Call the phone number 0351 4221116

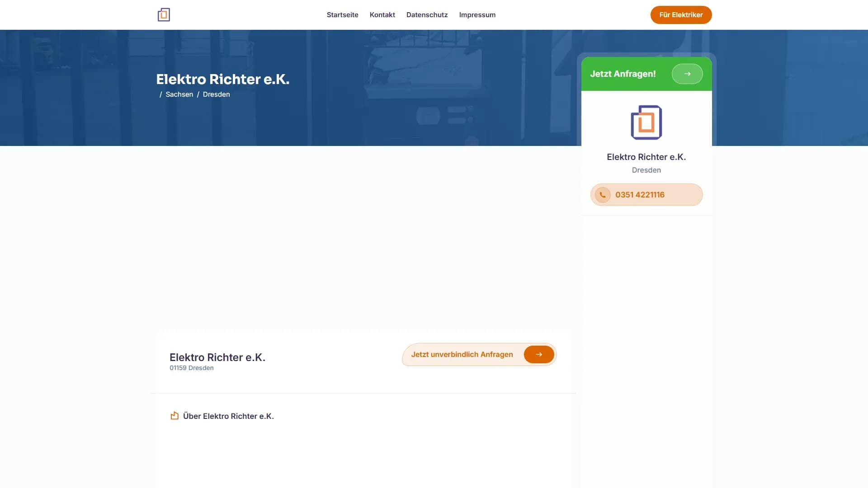(640, 195)
